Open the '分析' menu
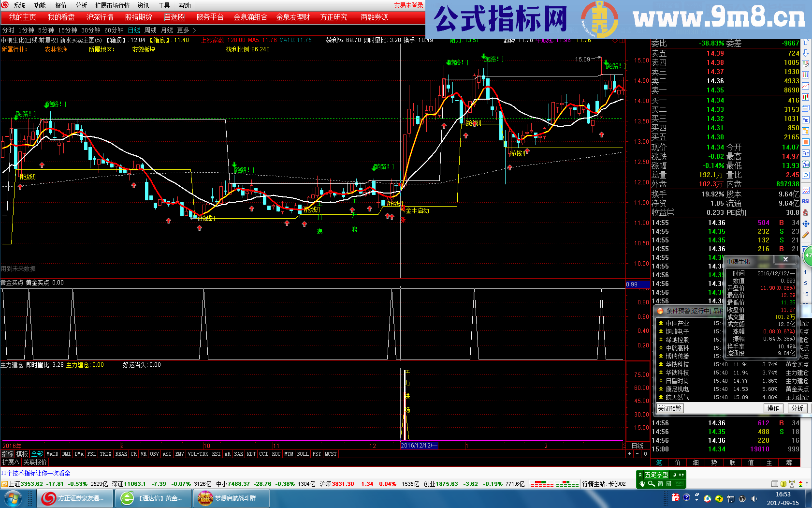Screen dimensions: 812x508 [81, 5]
